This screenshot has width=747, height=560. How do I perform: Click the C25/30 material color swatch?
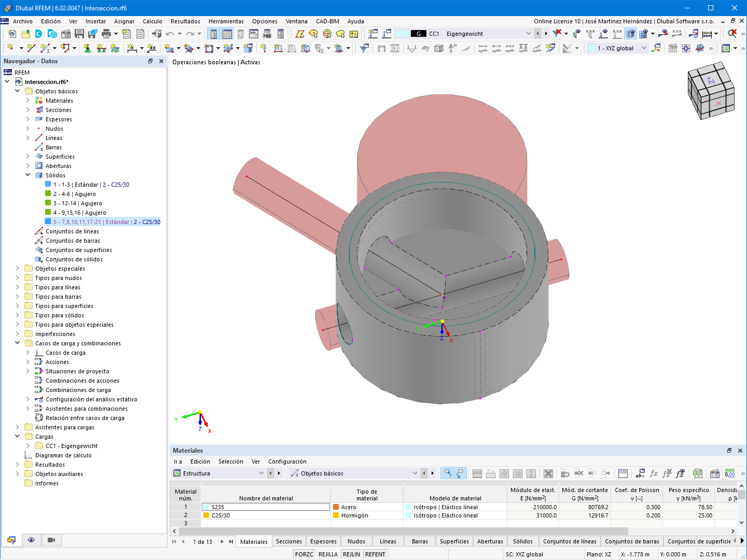[x=206, y=515]
